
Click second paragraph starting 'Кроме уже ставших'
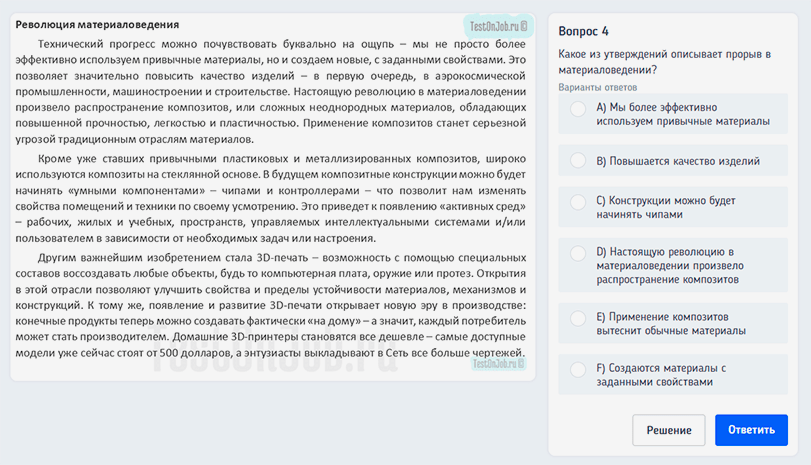[x=270, y=198]
